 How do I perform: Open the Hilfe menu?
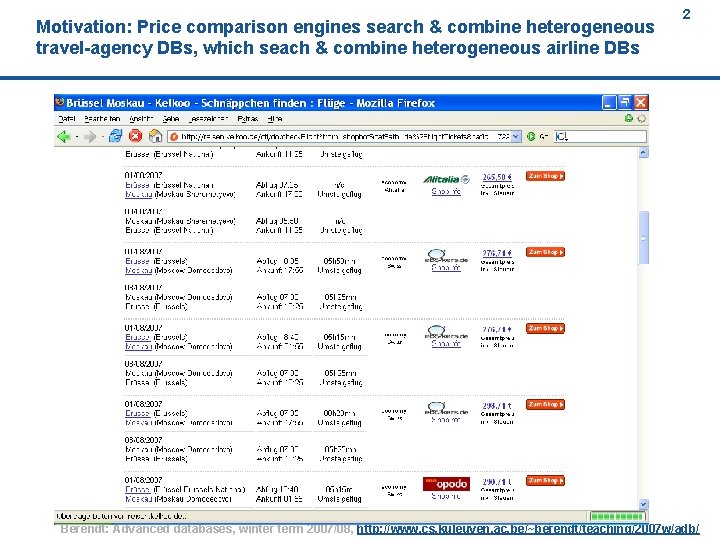coord(275,118)
